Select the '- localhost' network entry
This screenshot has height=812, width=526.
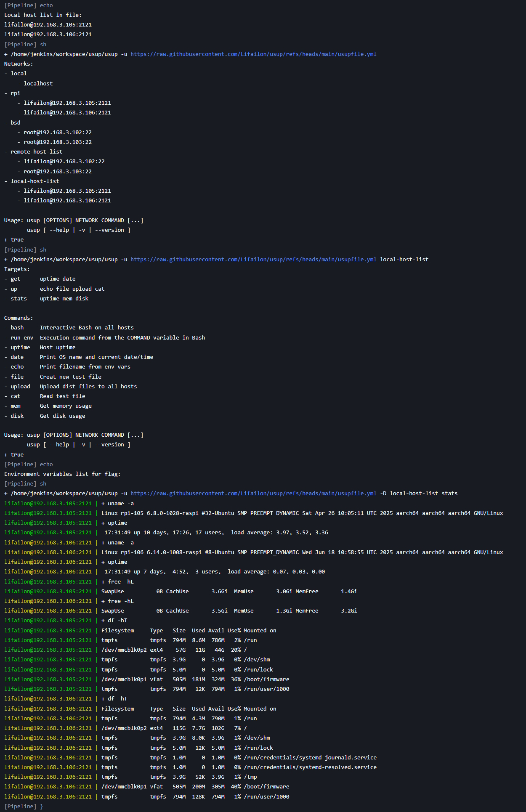coord(35,83)
